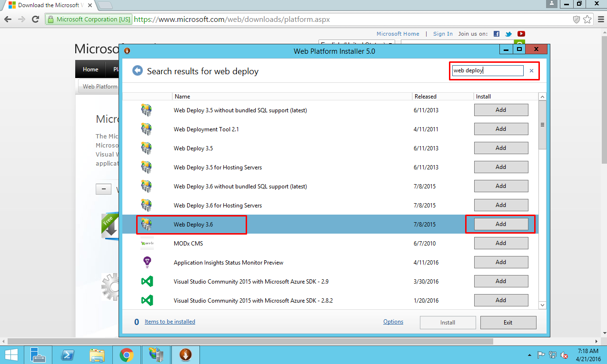This screenshot has height=364, width=607.
Task: Click the muted volume tray icon
Action: 564,355
